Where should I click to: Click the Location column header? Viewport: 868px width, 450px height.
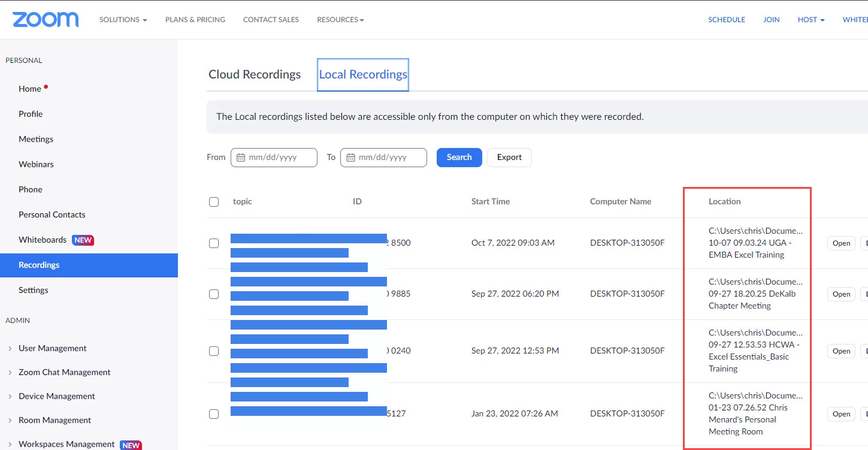[725, 202]
